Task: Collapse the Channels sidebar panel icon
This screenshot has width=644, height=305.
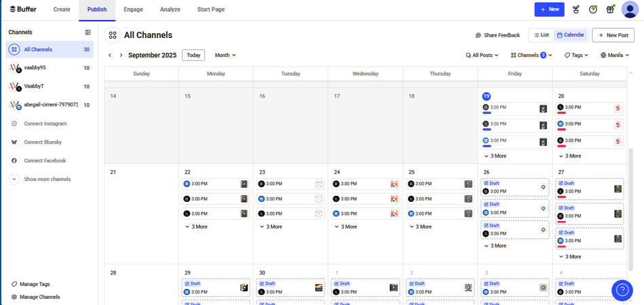Action: point(88,33)
